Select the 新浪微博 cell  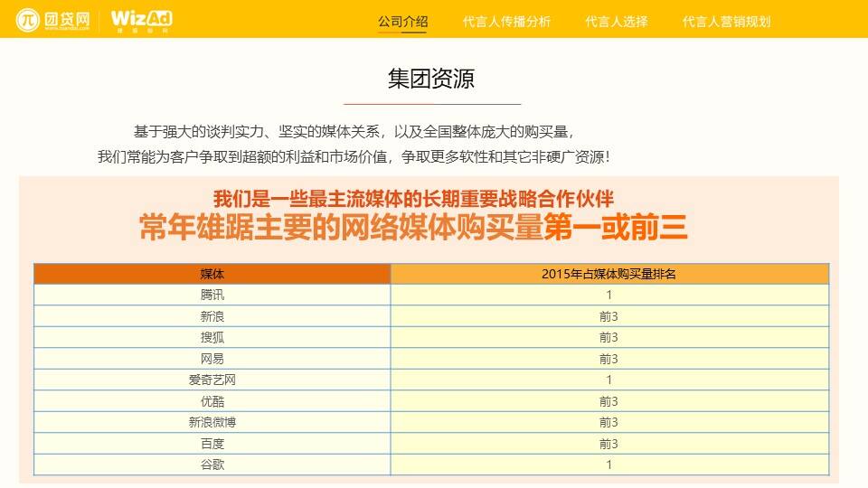(212, 422)
